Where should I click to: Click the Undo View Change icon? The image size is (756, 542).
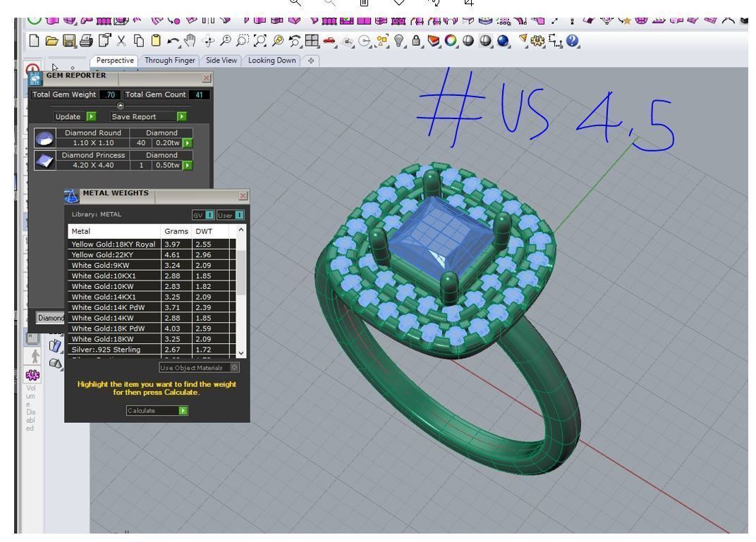coord(295,41)
